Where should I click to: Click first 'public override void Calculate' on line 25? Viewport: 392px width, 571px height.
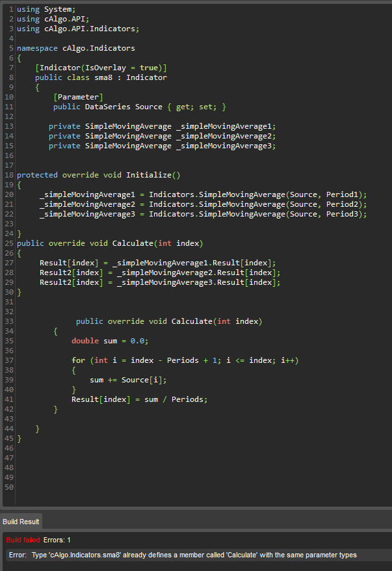pyautogui.click(x=110, y=243)
